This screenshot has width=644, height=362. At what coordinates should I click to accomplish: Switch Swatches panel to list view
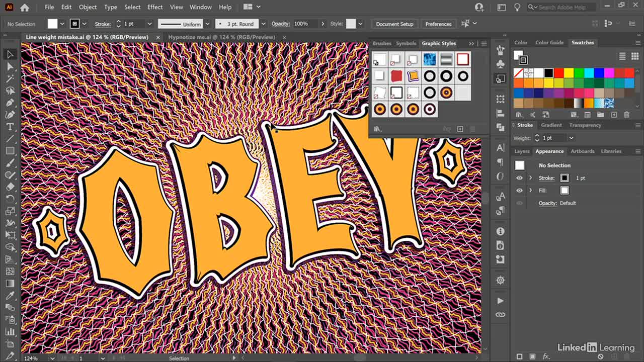[622, 56]
